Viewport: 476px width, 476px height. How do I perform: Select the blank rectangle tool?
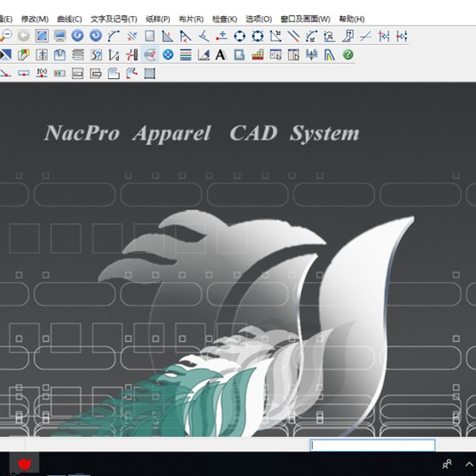pyautogui.click(x=150, y=36)
